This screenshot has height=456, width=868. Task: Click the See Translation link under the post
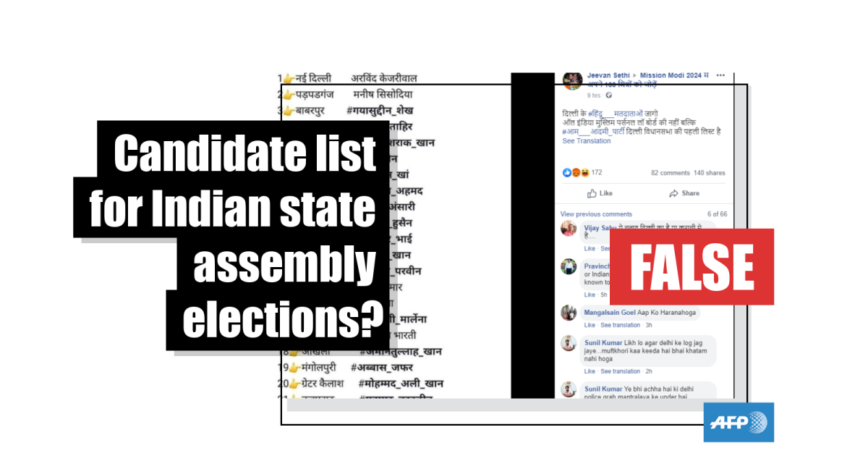tap(587, 141)
